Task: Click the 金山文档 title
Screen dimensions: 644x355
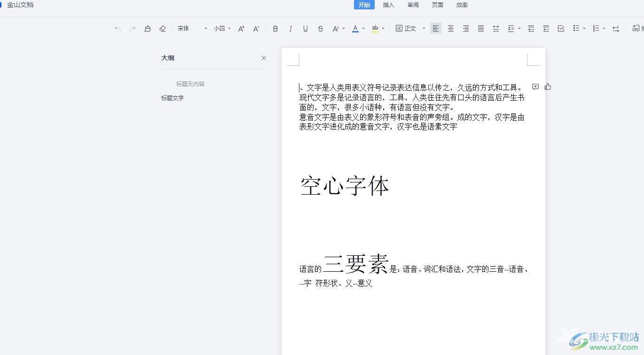Action: [20, 5]
